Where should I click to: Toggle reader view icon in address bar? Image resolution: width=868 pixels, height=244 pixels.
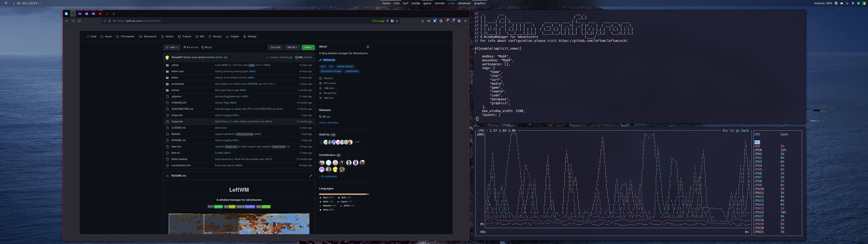(x=387, y=21)
